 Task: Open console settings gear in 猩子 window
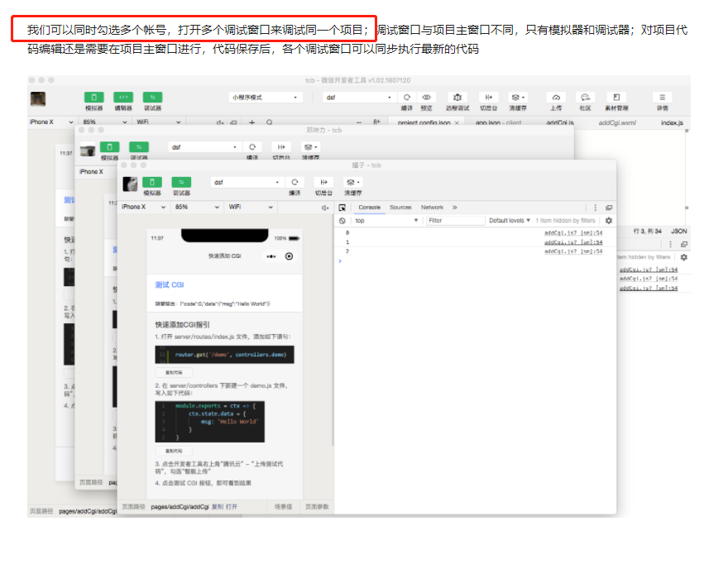[x=609, y=221]
